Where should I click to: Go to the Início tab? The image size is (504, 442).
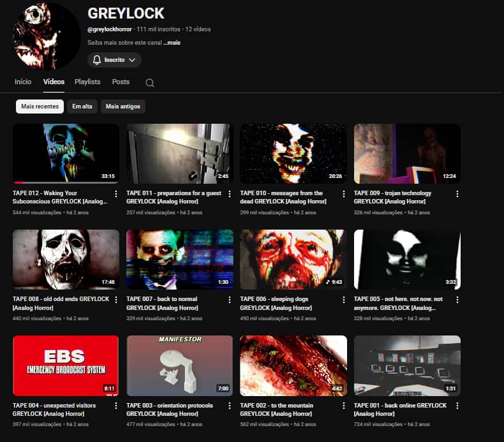point(23,82)
